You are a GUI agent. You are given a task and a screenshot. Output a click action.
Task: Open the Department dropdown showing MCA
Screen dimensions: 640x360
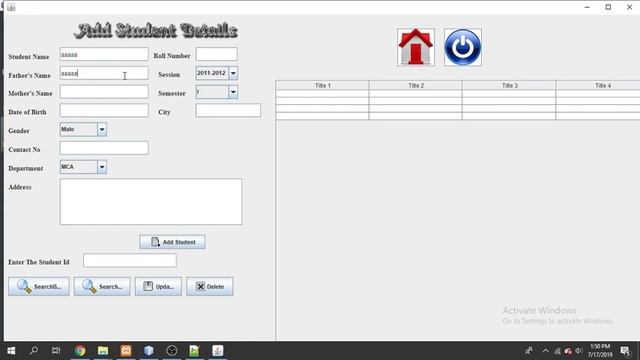click(x=102, y=167)
